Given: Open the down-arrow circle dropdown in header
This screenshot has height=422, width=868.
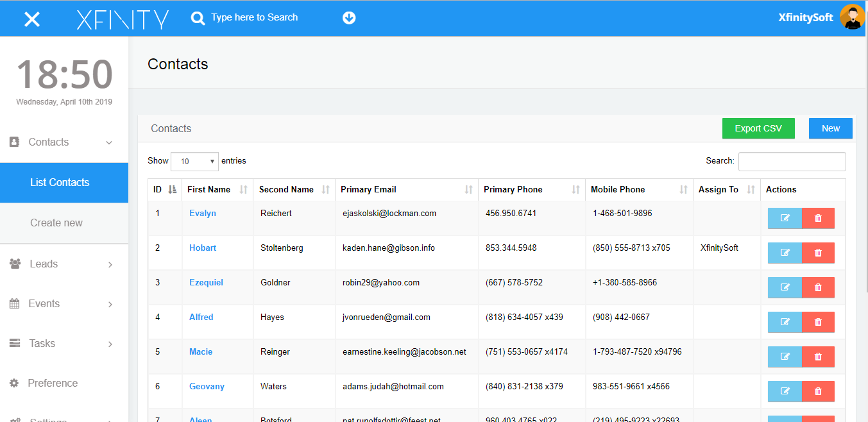Looking at the screenshot, I should click(x=349, y=18).
